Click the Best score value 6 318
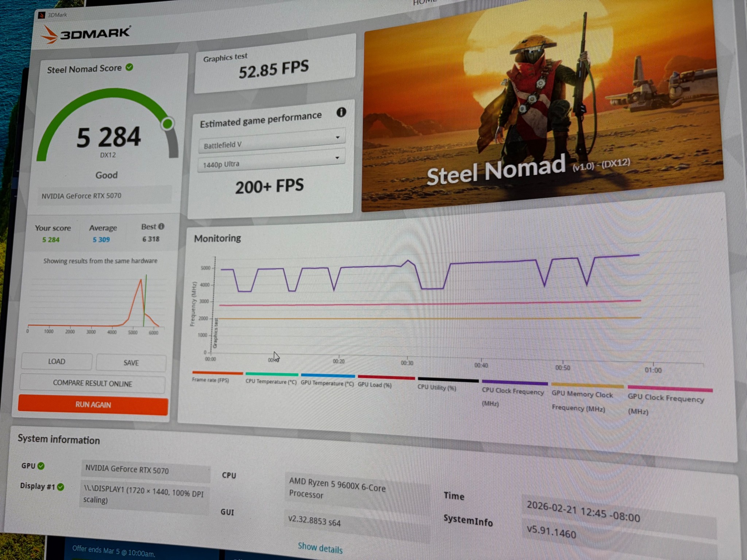747x560 pixels. click(x=151, y=239)
